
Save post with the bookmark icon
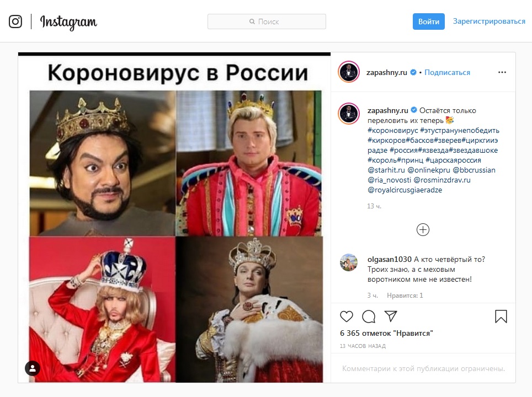click(501, 316)
